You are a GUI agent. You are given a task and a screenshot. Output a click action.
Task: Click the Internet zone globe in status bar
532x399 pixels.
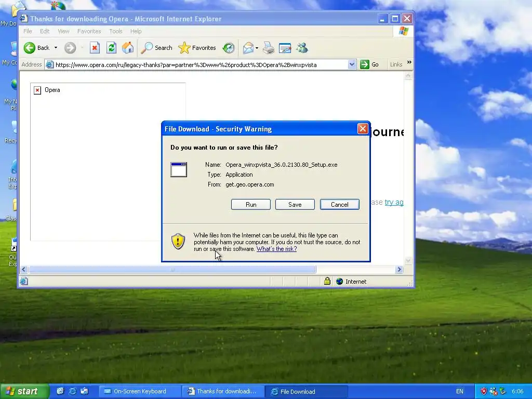pyautogui.click(x=339, y=281)
